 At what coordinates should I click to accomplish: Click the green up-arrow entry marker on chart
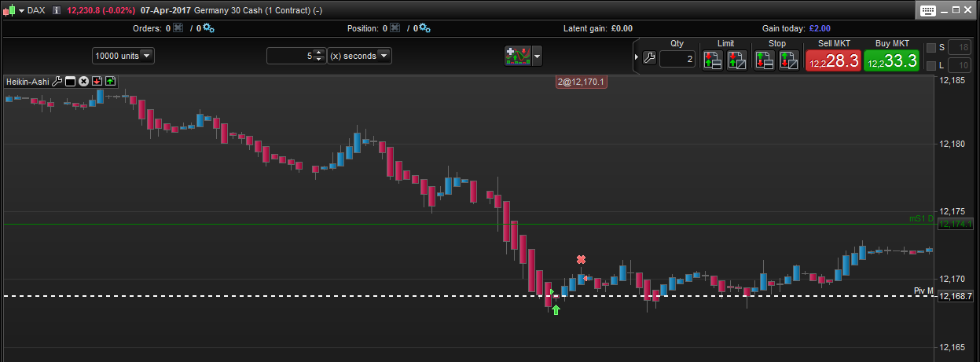pos(556,310)
